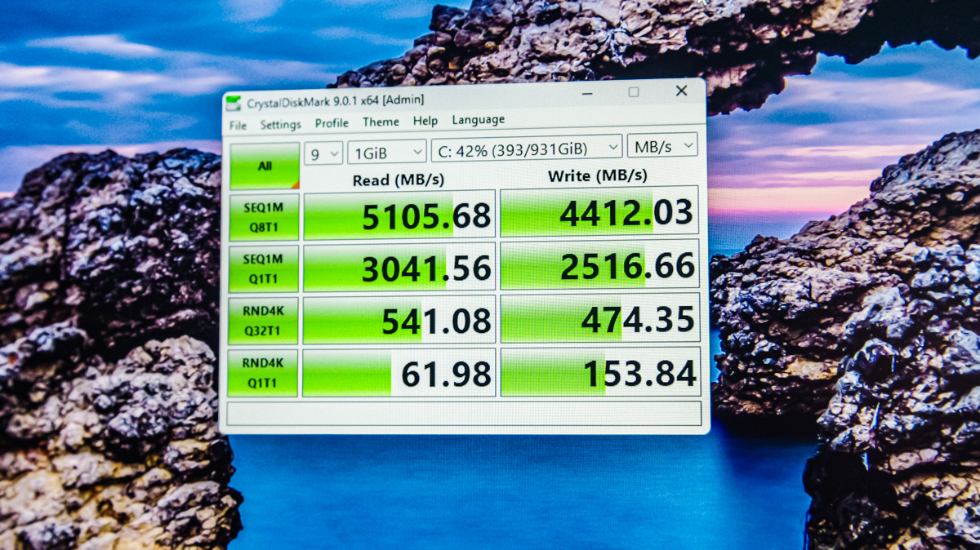The width and height of the screenshot is (980, 550).
Task: Click the SEQ1M Q8T1 write result 4412.03
Action: click(599, 212)
